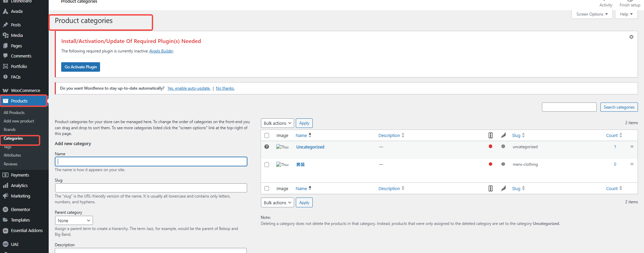
Task: Open All Products submenu item
Action: click(14, 113)
